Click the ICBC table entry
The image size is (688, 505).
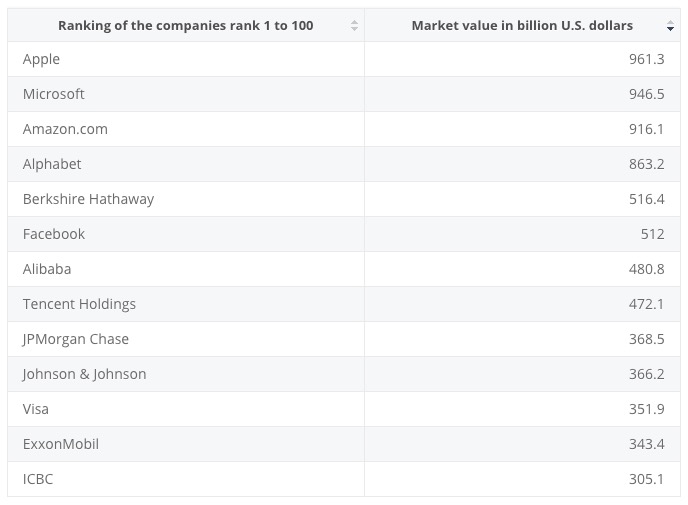(37, 479)
